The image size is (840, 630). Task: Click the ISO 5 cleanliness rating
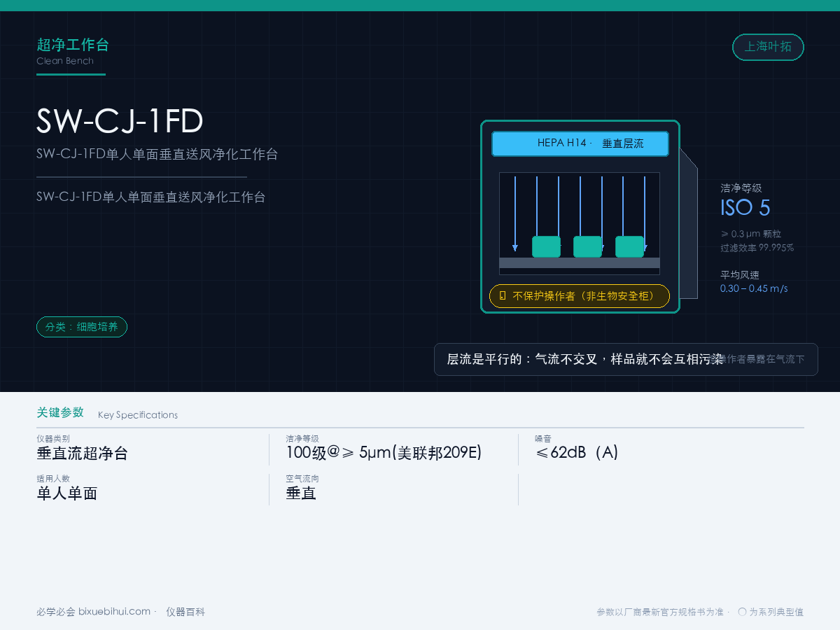[745, 208]
